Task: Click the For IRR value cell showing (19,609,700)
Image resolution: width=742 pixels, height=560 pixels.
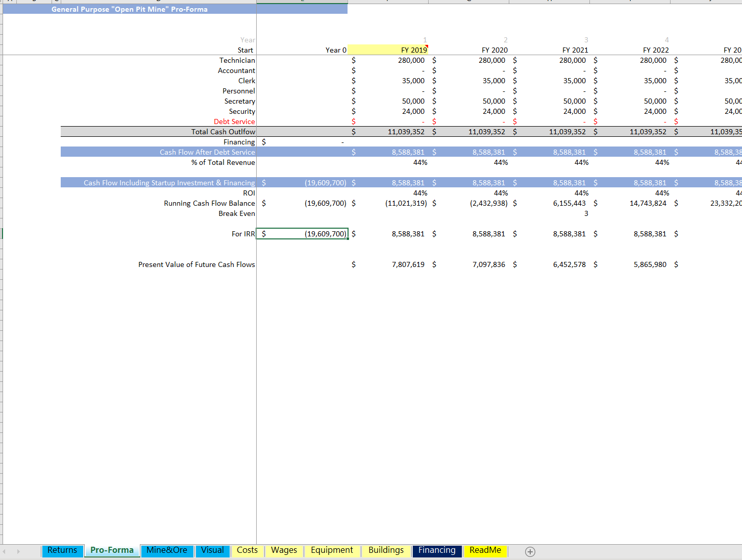Action: tap(303, 234)
